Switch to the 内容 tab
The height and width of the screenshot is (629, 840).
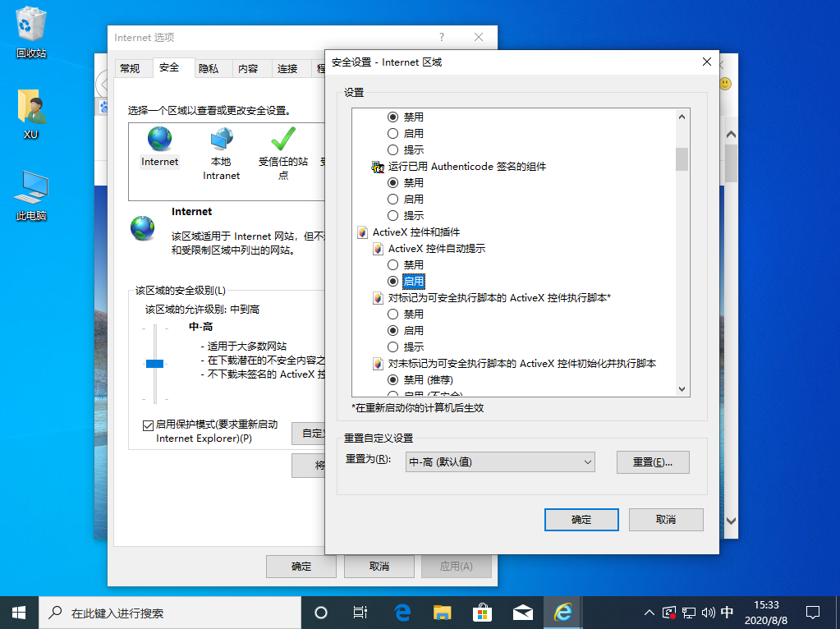coord(250,68)
